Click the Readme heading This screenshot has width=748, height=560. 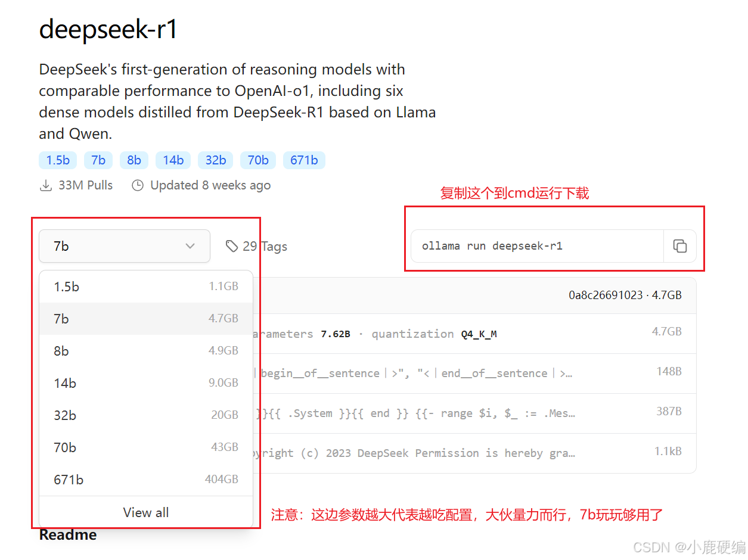click(68, 534)
